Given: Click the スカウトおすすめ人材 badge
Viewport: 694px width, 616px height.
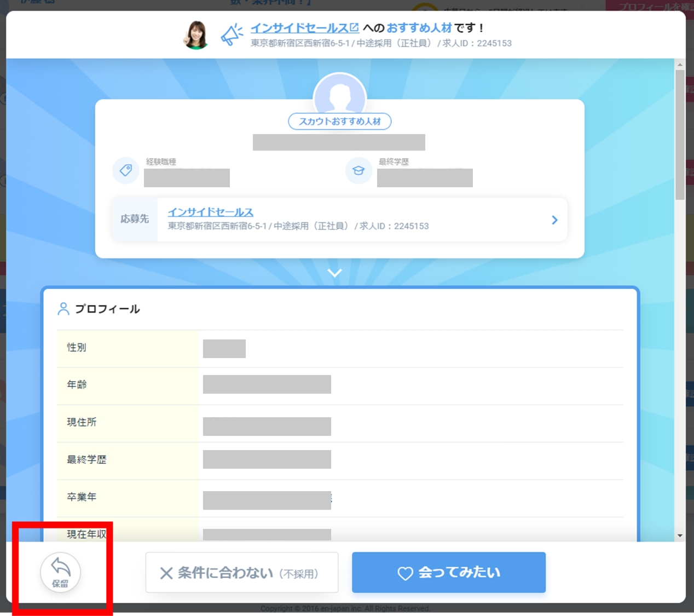Looking at the screenshot, I should coord(340,122).
